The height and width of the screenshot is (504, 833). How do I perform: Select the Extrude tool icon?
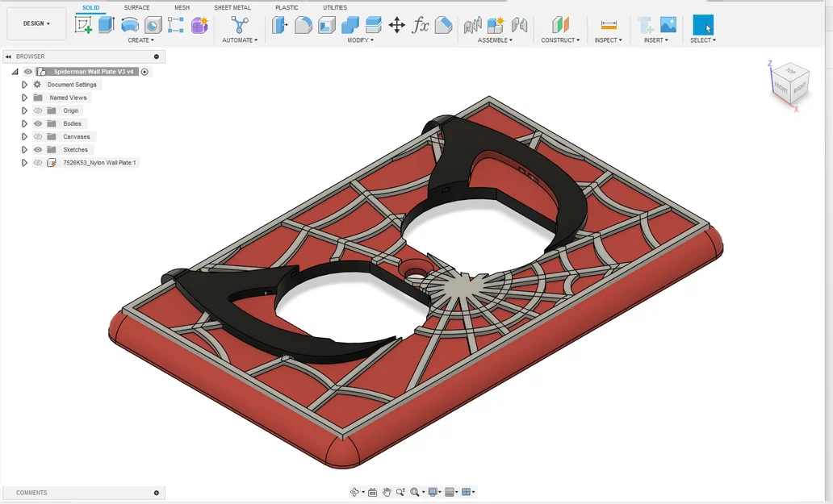click(x=107, y=24)
